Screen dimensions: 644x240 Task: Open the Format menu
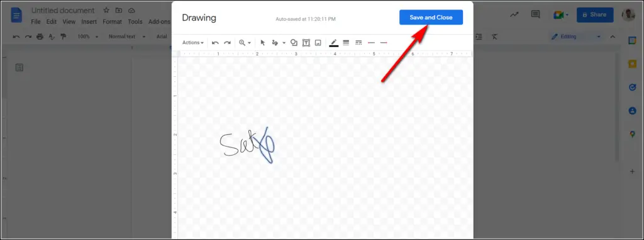tap(112, 21)
